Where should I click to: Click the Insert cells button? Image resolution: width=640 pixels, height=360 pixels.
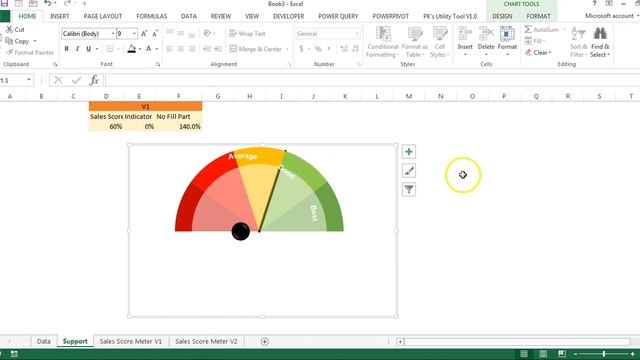(465, 41)
